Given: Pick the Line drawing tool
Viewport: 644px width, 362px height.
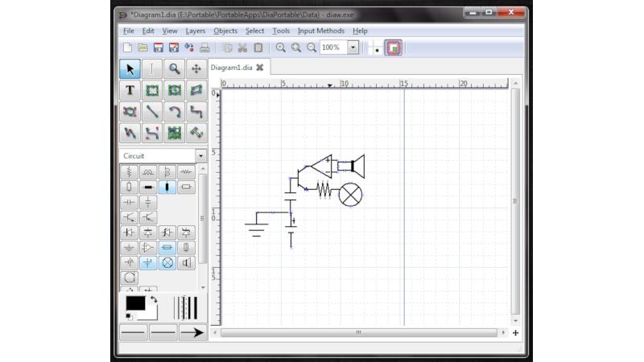Looking at the screenshot, I should click(x=152, y=112).
